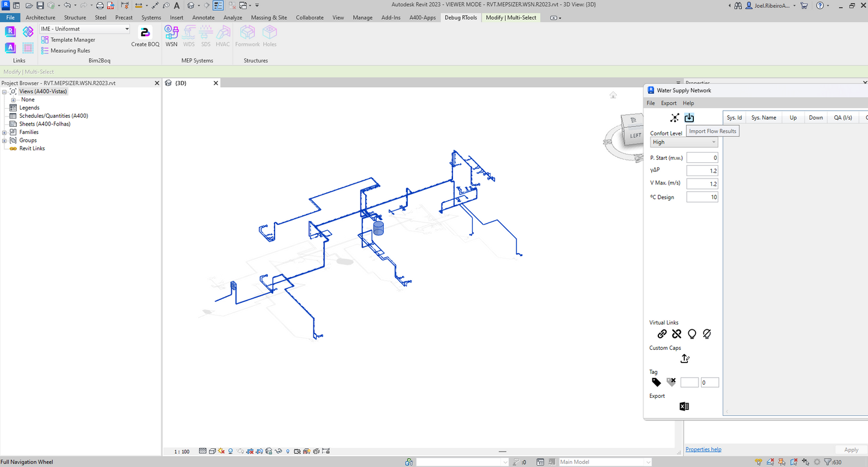Switch to the Debug RTools ribbon tab
868x467 pixels.
pos(460,17)
